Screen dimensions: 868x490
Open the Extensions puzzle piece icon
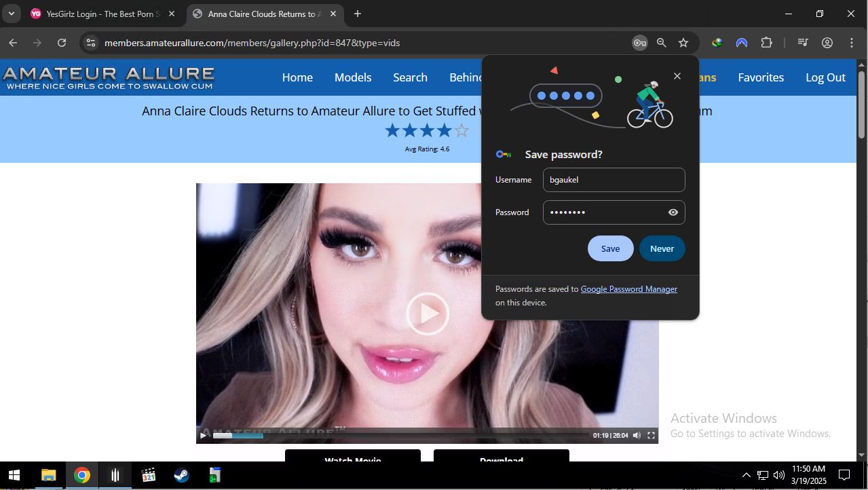coord(766,43)
